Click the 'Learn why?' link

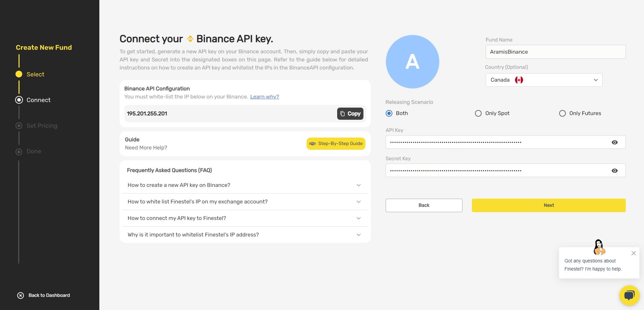pyautogui.click(x=264, y=97)
